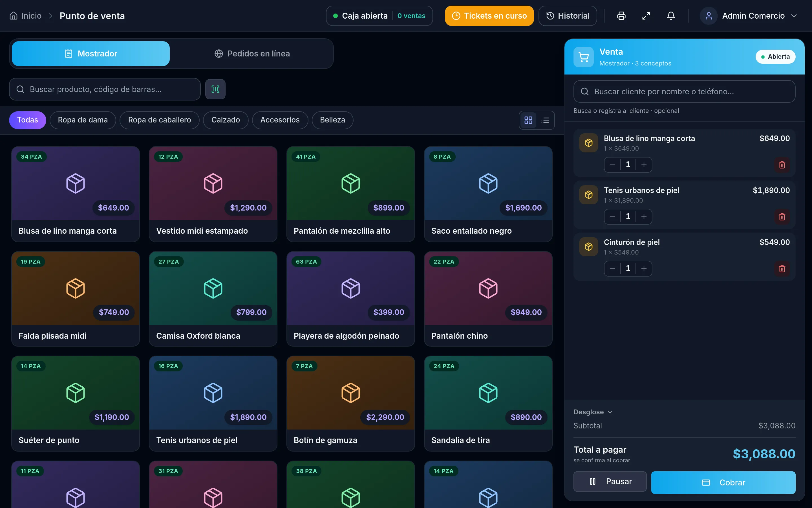The height and width of the screenshot is (508, 812).
Task: Open the Admin Comercio user menu
Action: 749,16
